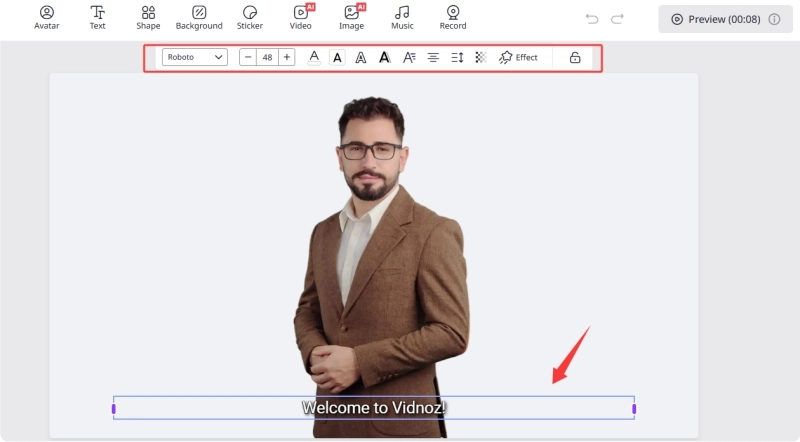Open the Background options
This screenshot has height=442, width=800.
coord(199,17)
